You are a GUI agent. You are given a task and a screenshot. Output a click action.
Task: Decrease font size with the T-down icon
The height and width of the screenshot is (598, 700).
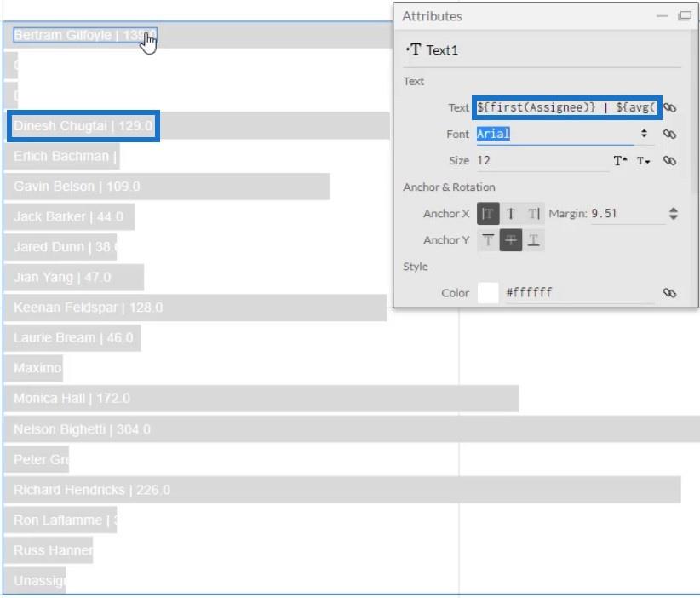(643, 161)
